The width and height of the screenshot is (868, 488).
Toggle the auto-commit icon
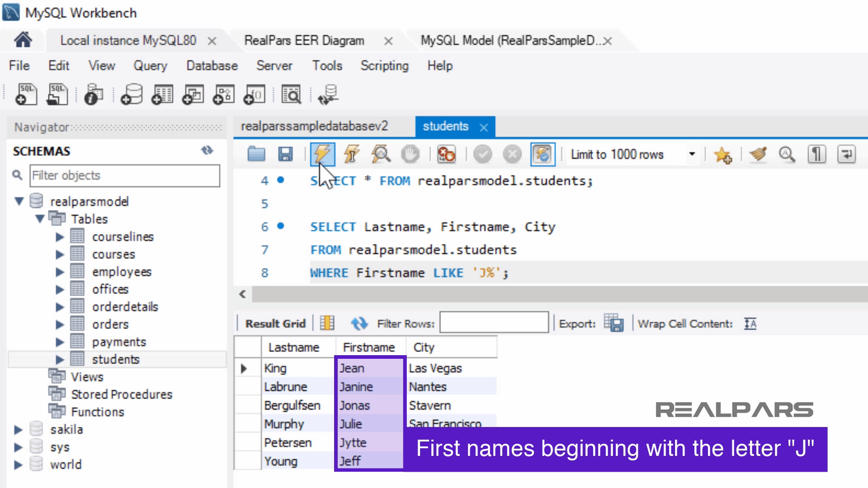click(542, 154)
